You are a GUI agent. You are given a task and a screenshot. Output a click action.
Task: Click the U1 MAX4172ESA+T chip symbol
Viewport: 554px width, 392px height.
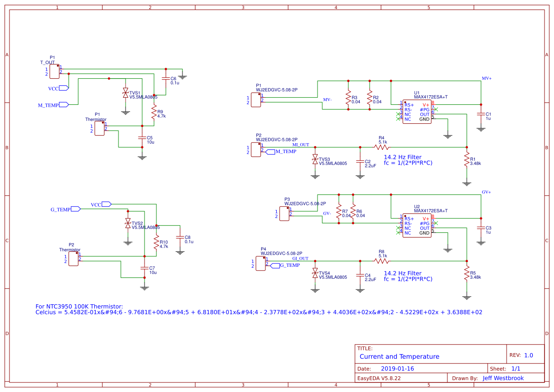click(417, 111)
